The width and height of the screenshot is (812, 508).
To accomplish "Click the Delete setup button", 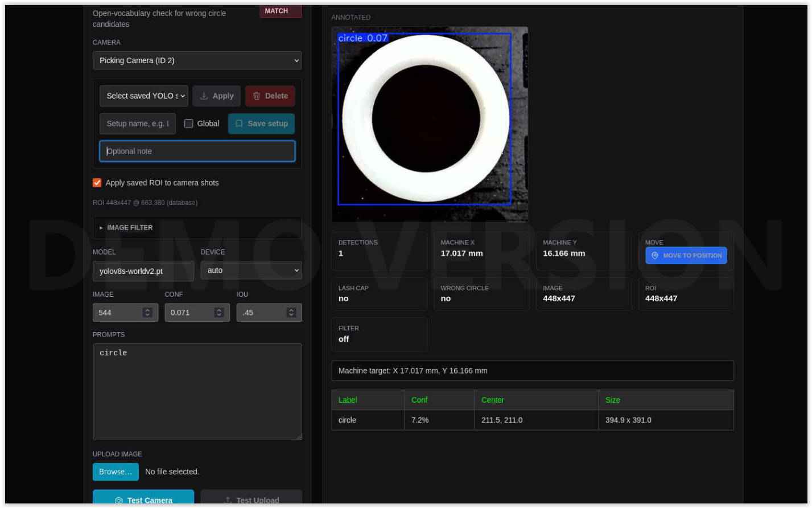I will pyautogui.click(x=270, y=96).
